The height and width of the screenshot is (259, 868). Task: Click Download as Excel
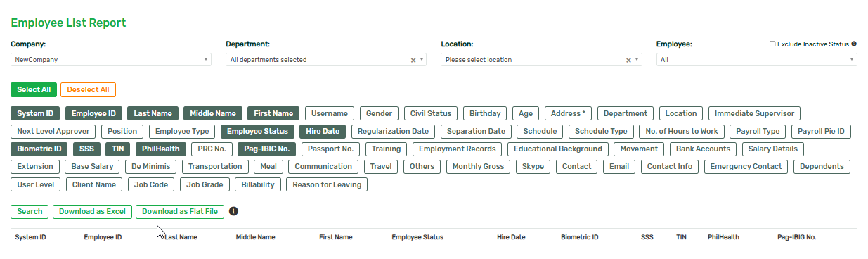point(92,211)
